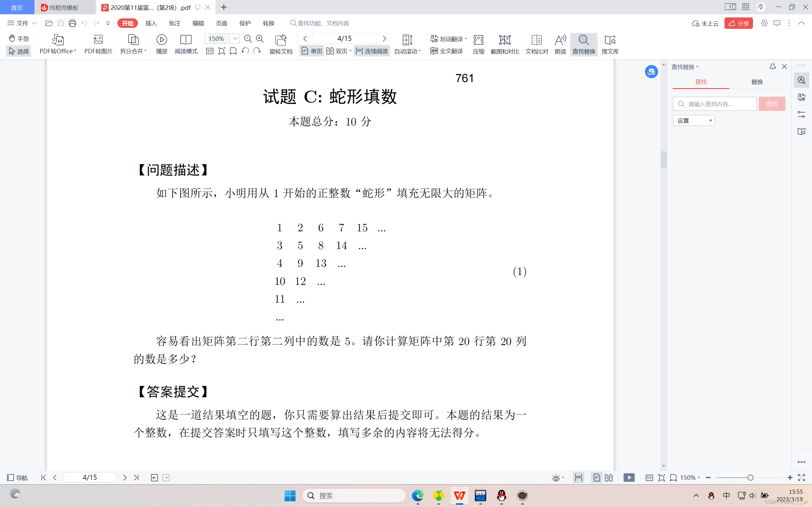Viewport: 812px width, 507px height.
Task: Open the 150% zoom level dropdown
Action: click(235, 39)
